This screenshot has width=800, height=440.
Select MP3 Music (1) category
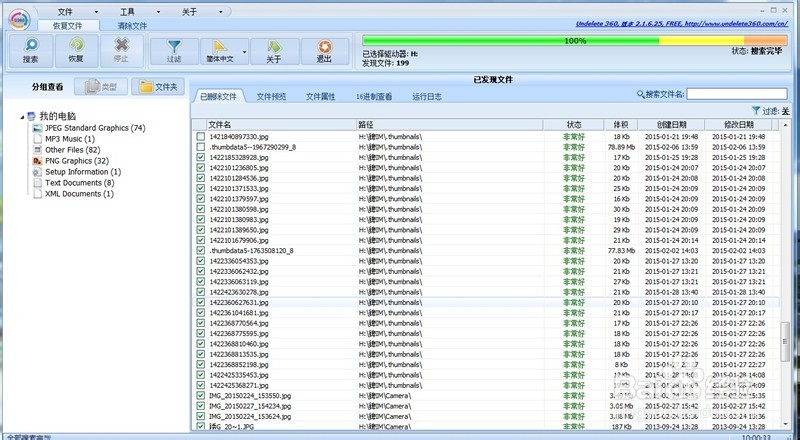[x=70, y=139]
